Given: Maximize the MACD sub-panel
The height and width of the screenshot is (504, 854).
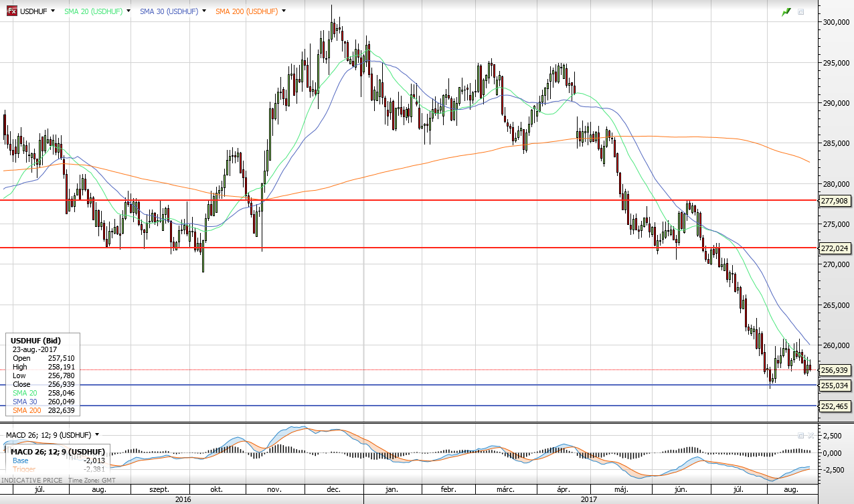Looking at the screenshot, I should point(801,435).
